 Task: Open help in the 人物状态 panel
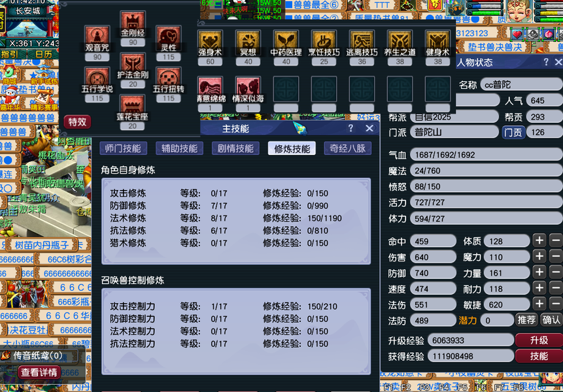tap(546, 62)
